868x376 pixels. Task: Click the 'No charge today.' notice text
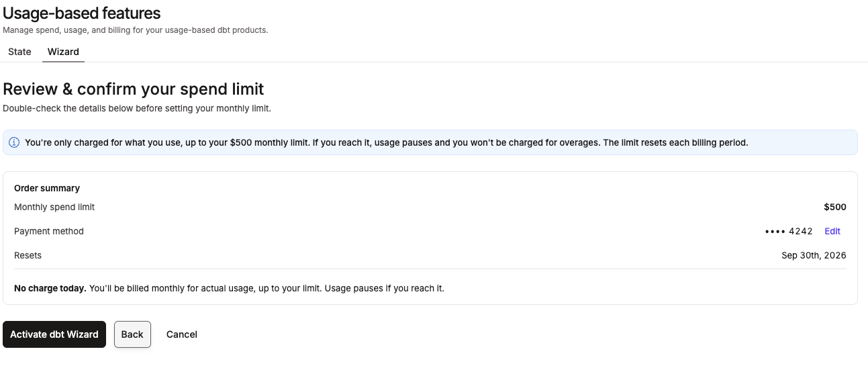pos(50,288)
